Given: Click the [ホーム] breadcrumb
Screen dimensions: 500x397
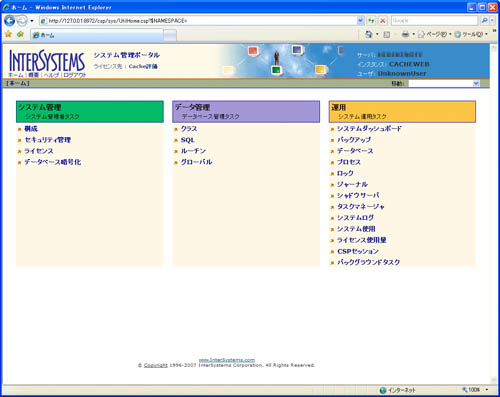Looking at the screenshot, I should [x=18, y=83].
